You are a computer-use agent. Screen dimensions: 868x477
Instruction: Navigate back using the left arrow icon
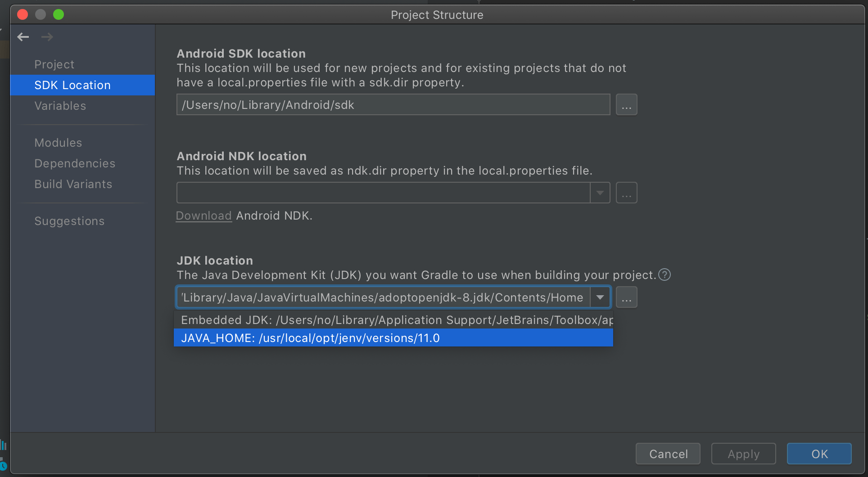pos(23,37)
